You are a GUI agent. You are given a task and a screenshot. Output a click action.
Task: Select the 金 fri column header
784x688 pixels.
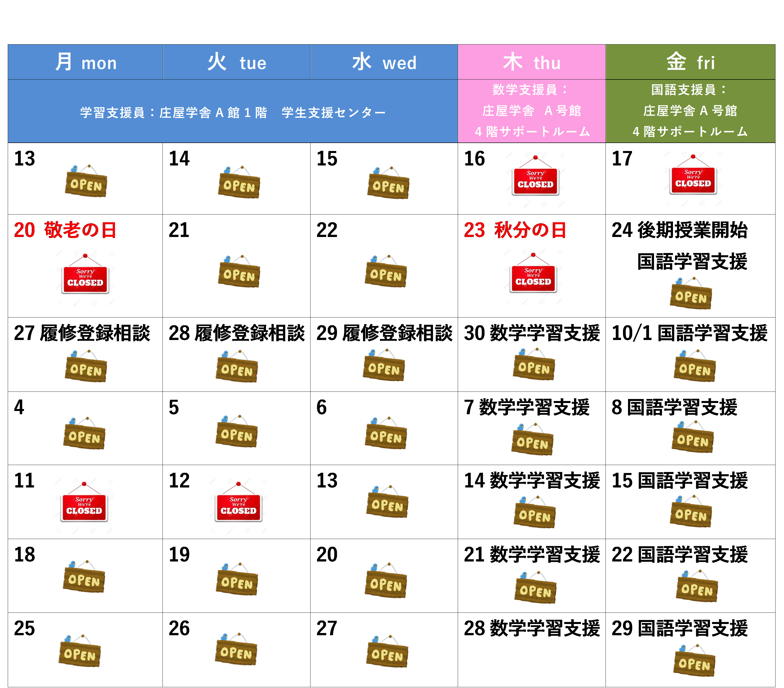tap(690, 62)
